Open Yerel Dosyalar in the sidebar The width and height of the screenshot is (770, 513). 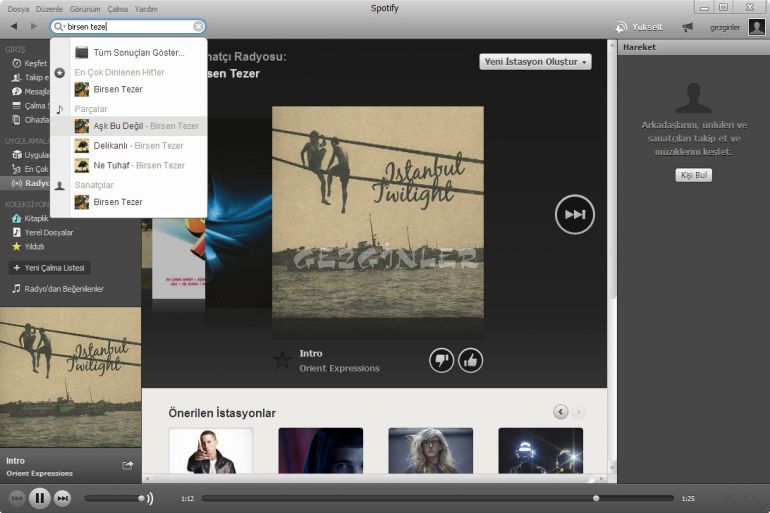[43, 233]
